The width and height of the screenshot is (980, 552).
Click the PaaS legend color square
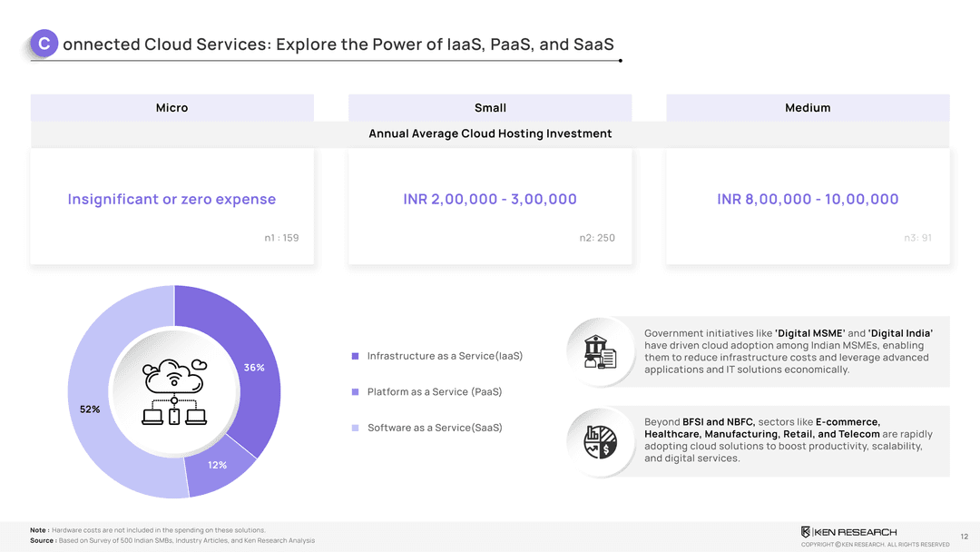(x=356, y=392)
